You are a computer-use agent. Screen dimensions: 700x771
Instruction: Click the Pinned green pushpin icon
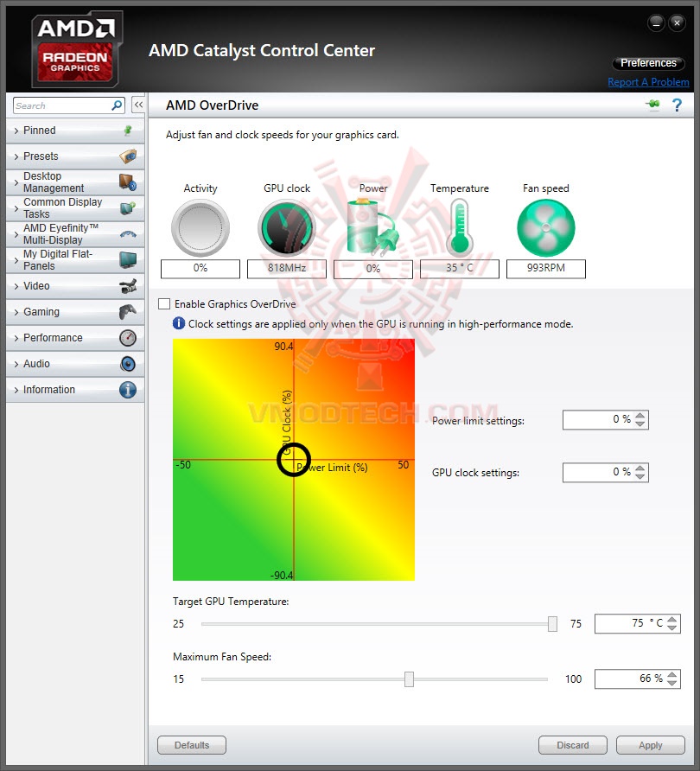128,131
